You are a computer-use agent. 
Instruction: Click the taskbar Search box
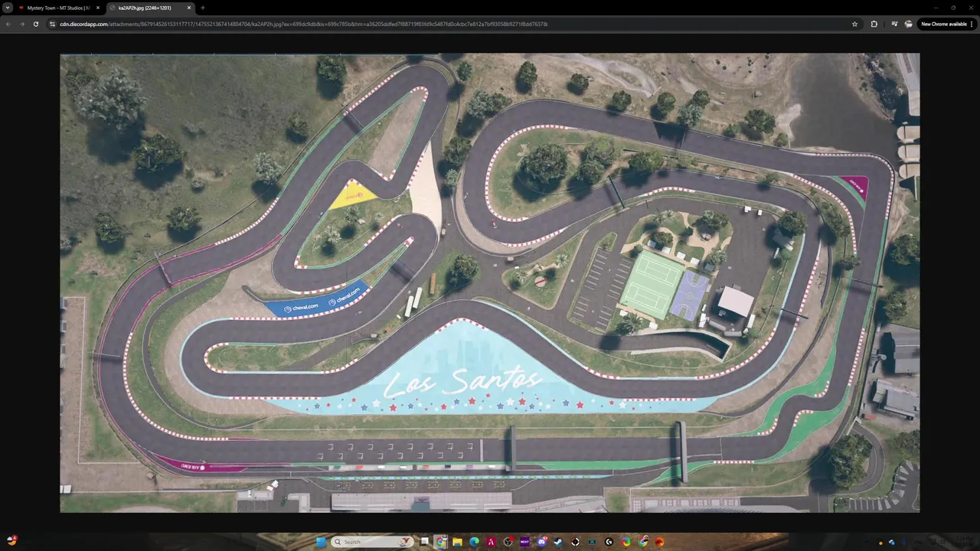pos(372,542)
